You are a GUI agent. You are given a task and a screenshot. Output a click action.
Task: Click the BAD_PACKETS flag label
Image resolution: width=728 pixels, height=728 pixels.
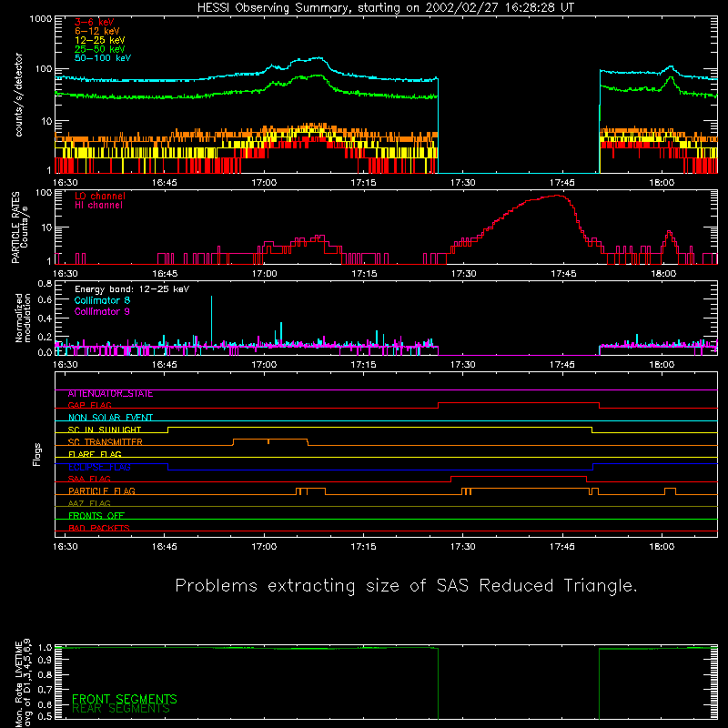(99, 528)
